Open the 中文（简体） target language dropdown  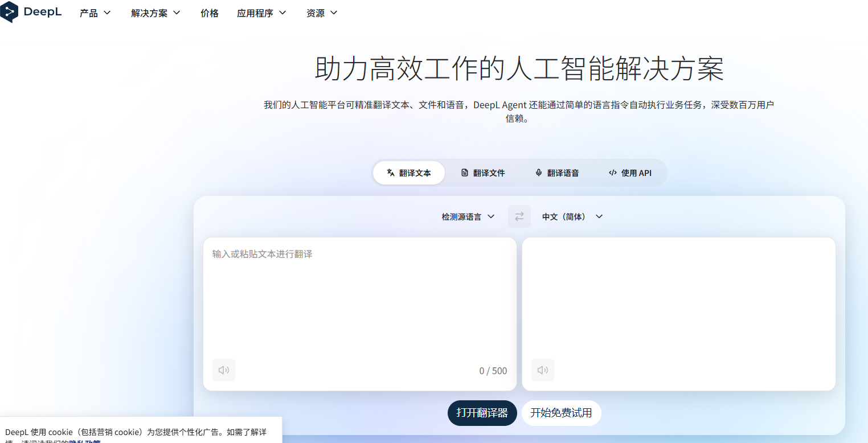[x=571, y=216]
